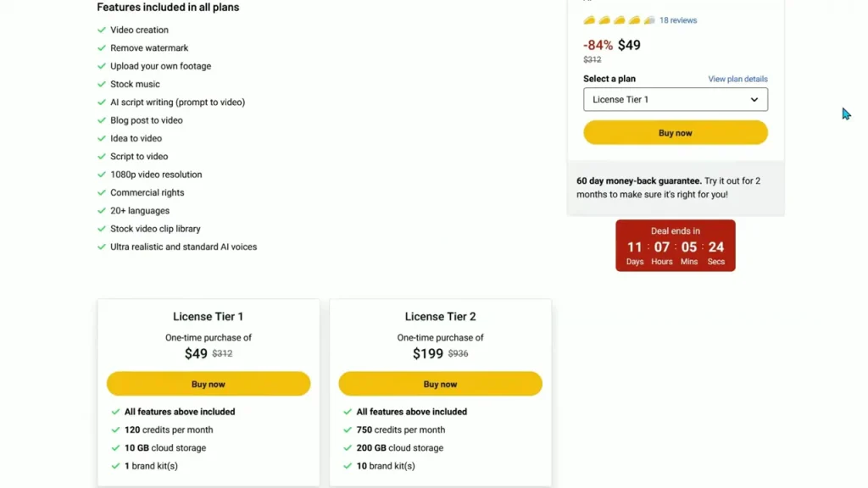This screenshot has width=868, height=488.
Task: Open View plan details link
Action: 738,79
